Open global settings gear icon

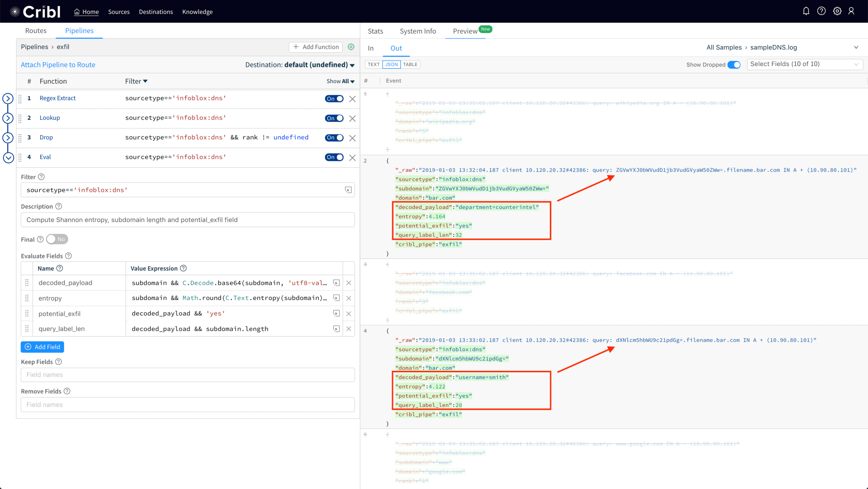click(837, 11)
